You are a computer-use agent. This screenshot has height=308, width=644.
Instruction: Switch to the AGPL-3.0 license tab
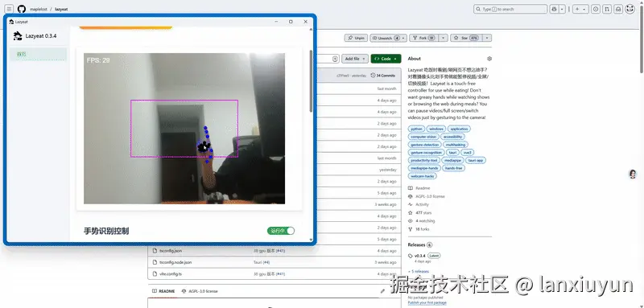click(200, 291)
